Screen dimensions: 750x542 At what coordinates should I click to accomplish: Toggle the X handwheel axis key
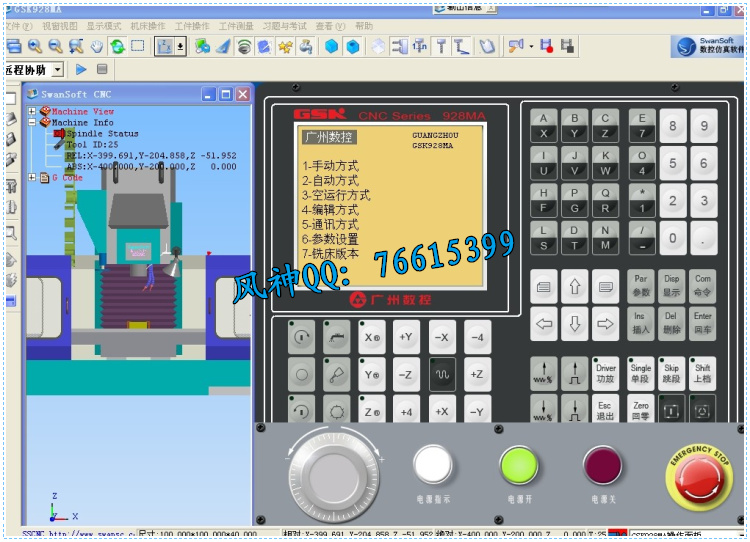click(372, 337)
